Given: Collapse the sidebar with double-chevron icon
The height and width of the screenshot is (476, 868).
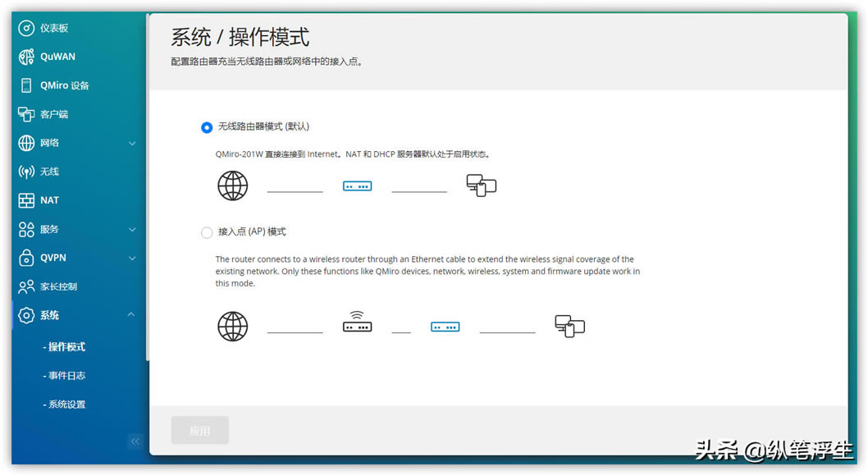Looking at the screenshot, I should click(135, 442).
